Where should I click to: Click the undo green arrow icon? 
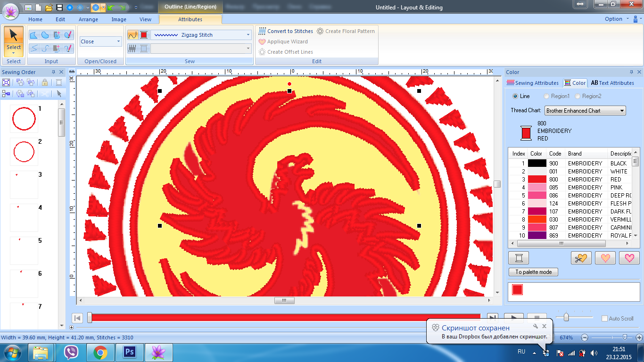coord(111,8)
